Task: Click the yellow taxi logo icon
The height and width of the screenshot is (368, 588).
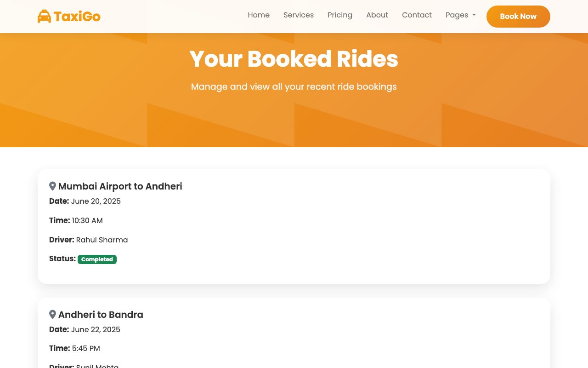Action: pyautogui.click(x=44, y=17)
